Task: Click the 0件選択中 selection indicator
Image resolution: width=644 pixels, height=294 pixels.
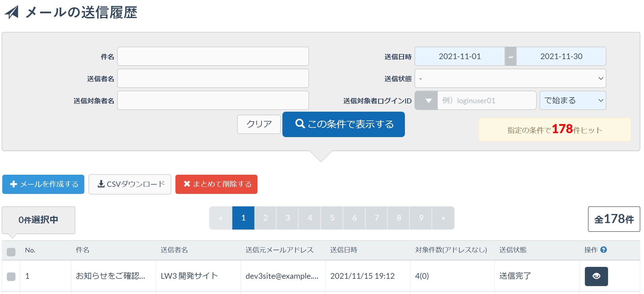Action: coord(38,220)
